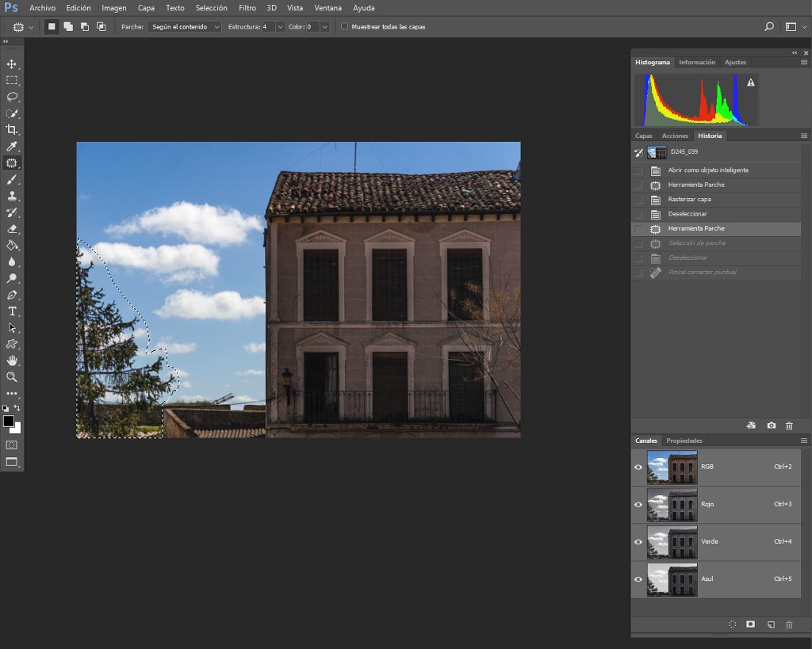Open Canales panel options menu
Viewport: 812px width, 649px height.
[804, 441]
